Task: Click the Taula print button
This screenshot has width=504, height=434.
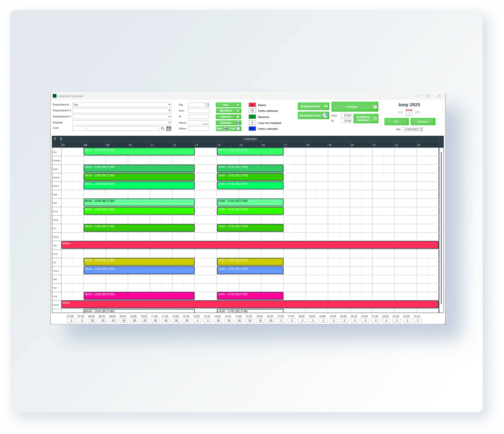Action: (x=222, y=129)
